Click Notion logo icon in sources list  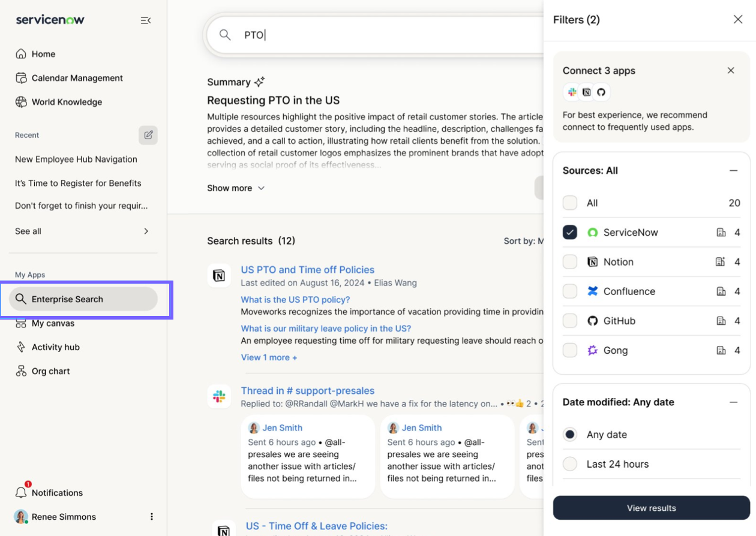click(x=592, y=262)
